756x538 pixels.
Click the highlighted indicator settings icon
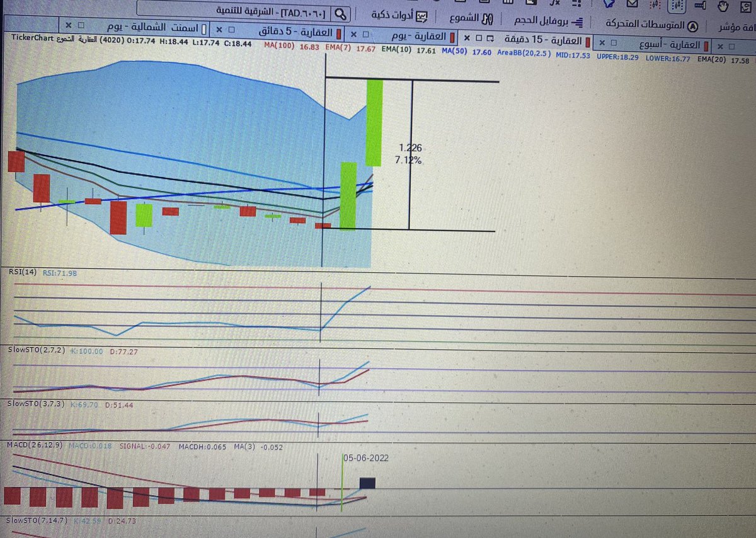pyautogui.click(x=677, y=6)
